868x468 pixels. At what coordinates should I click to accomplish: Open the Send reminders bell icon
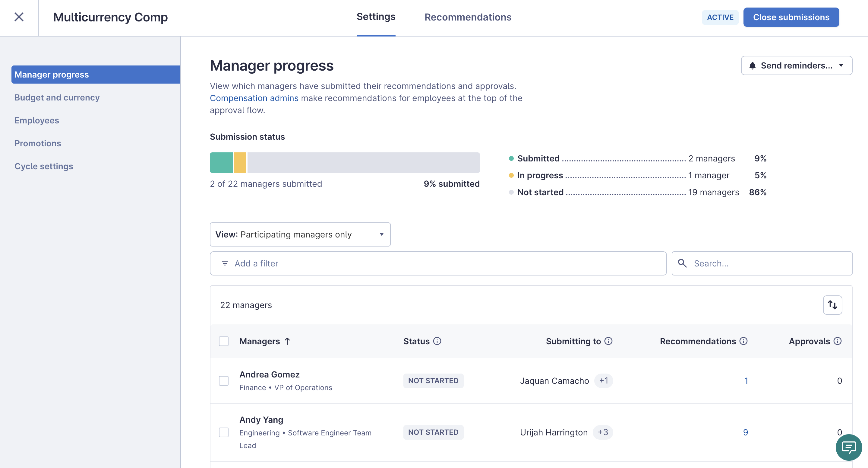click(x=753, y=65)
